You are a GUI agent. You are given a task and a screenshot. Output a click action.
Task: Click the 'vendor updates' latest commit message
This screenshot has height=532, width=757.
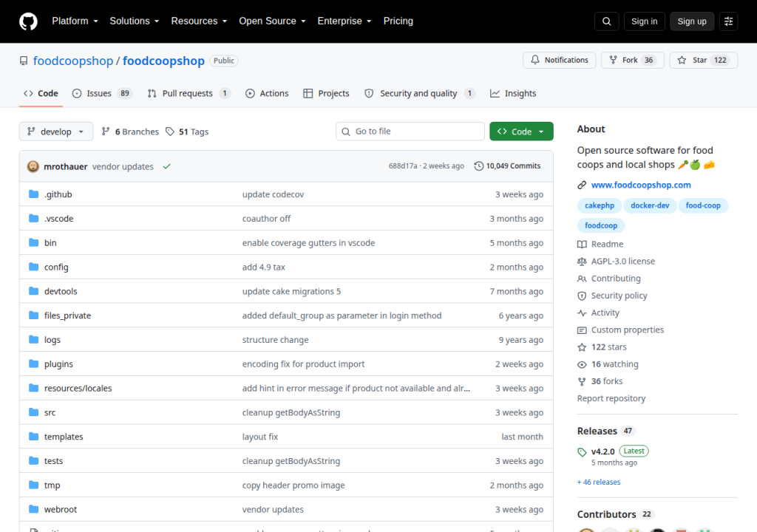click(123, 166)
